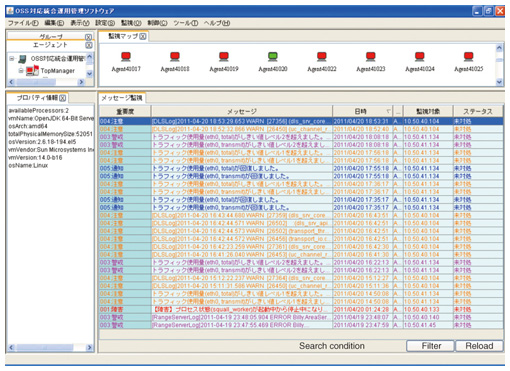510x371 pixels.
Task: Click the Reload button
Action: pos(479,346)
